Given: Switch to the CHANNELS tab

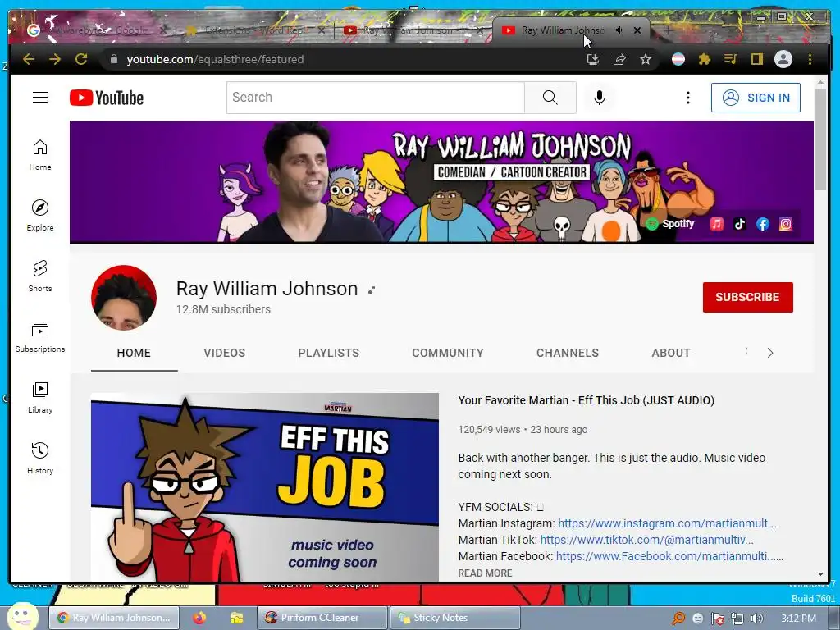Looking at the screenshot, I should pos(568,353).
